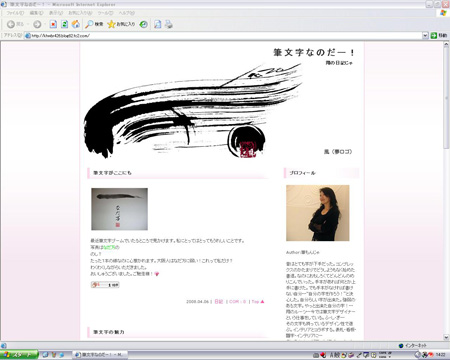Click the Author line under profile photo

coord(303,252)
